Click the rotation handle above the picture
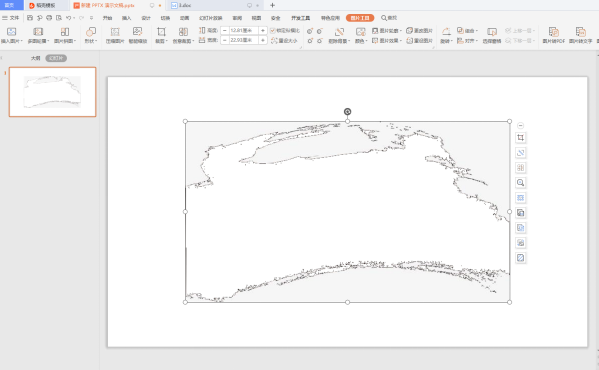Viewport: 599px width, 370px height. coord(347,111)
